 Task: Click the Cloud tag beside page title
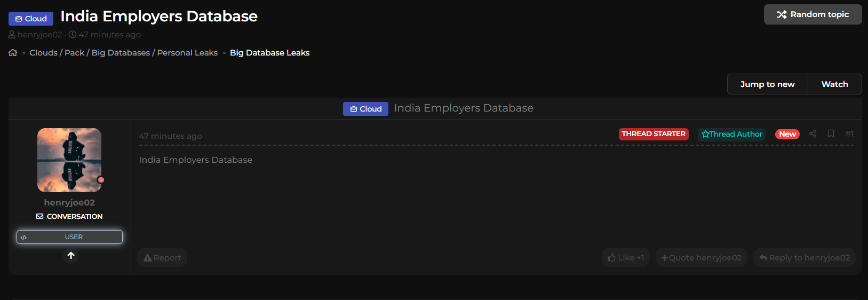pos(31,19)
